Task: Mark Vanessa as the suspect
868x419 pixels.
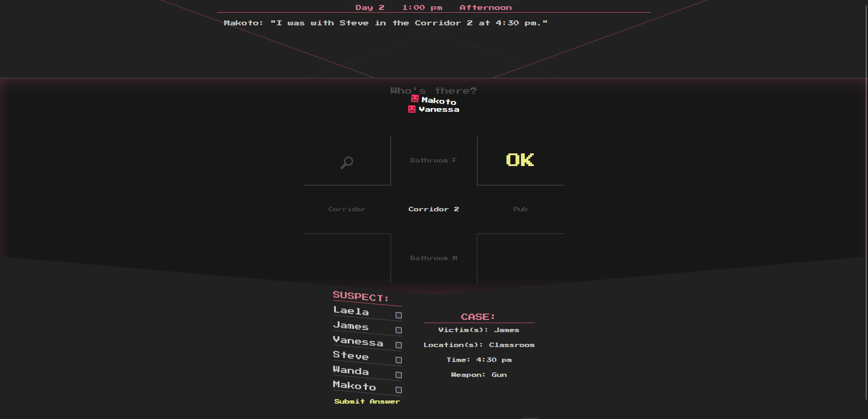Action: [x=398, y=345]
